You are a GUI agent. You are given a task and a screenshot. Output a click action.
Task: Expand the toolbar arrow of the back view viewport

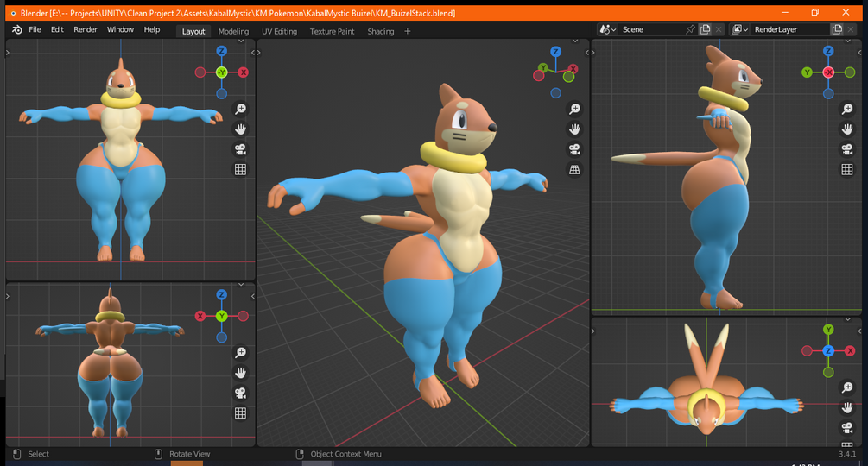click(x=8, y=296)
